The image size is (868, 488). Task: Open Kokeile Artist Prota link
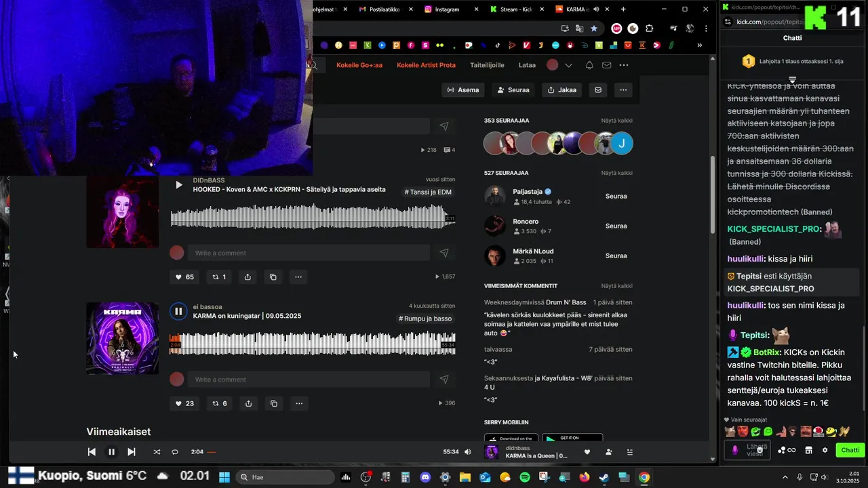point(426,65)
